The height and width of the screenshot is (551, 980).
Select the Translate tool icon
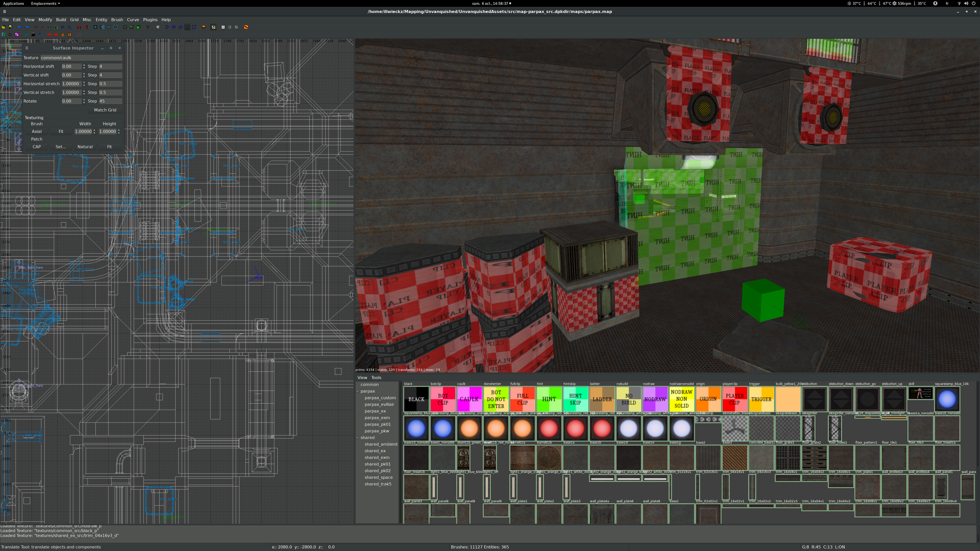coord(167,27)
